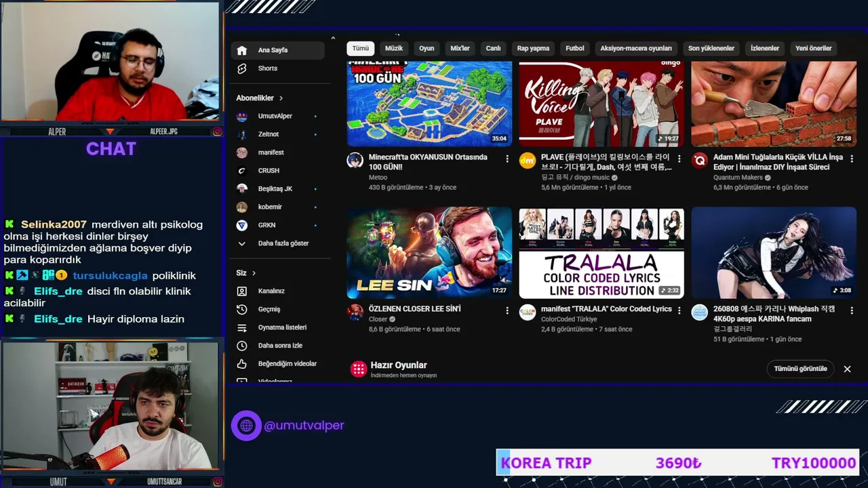Open the options menu for manifest TRALALA lyrics video
This screenshot has width=868, height=488.
point(679,310)
